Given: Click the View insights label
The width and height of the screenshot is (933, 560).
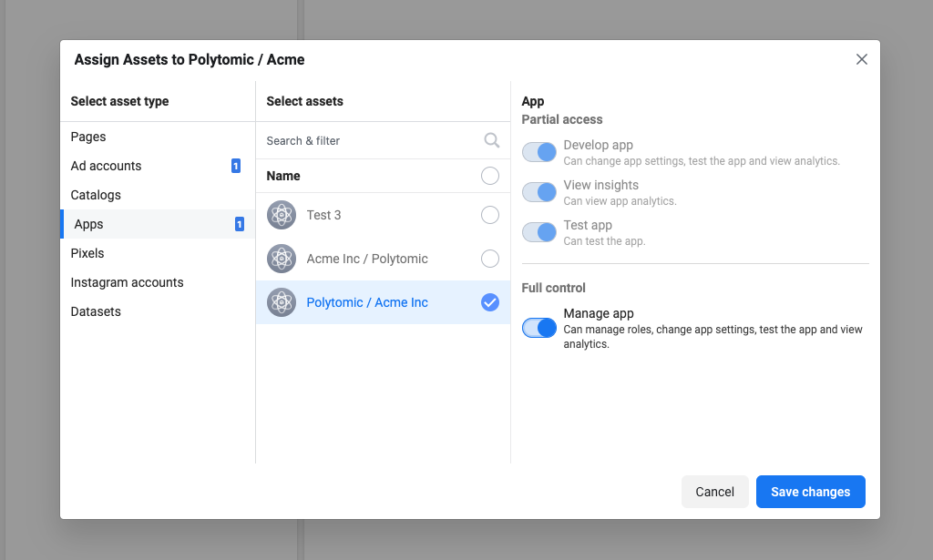Looking at the screenshot, I should [x=601, y=185].
